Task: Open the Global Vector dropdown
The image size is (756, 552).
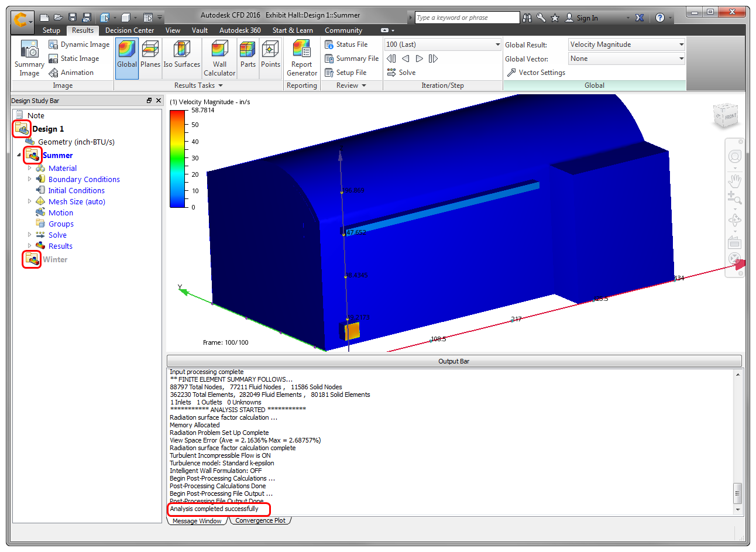Action: [x=681, y=59]
